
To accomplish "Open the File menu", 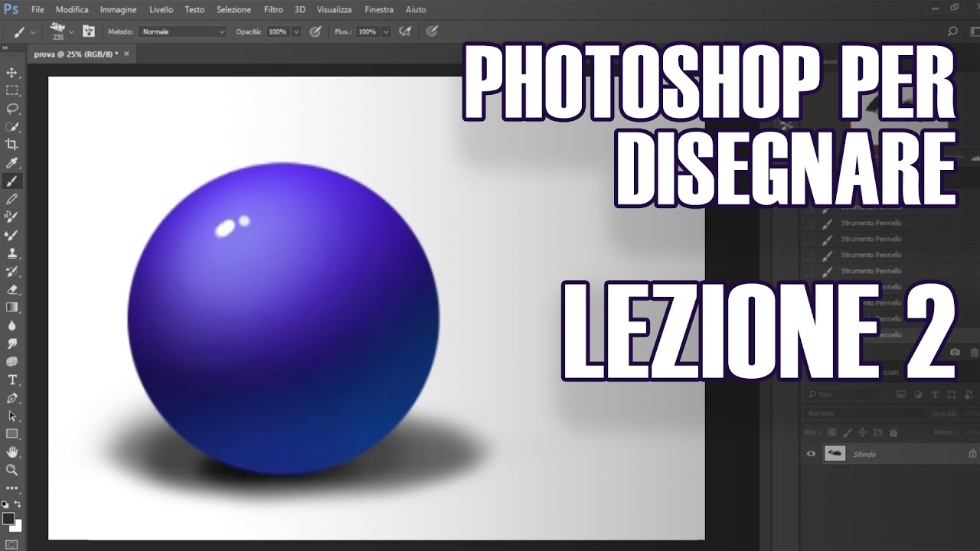I will pos(38,10).
